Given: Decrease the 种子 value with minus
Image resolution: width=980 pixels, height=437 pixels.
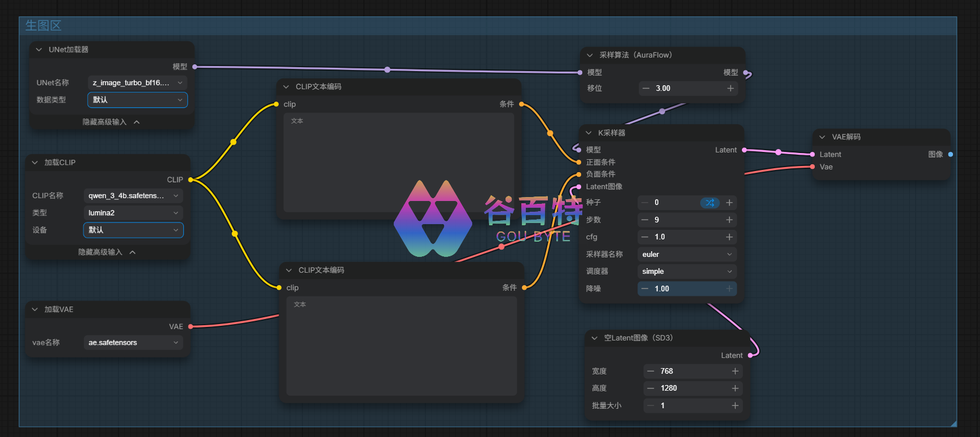Looking at the screenshot, I should (645, 203).
